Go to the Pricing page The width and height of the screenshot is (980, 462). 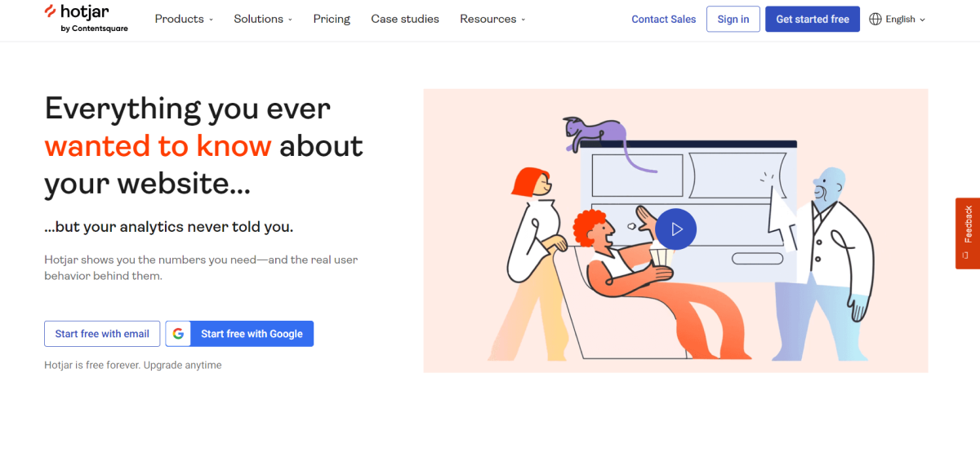coord(332,19)
